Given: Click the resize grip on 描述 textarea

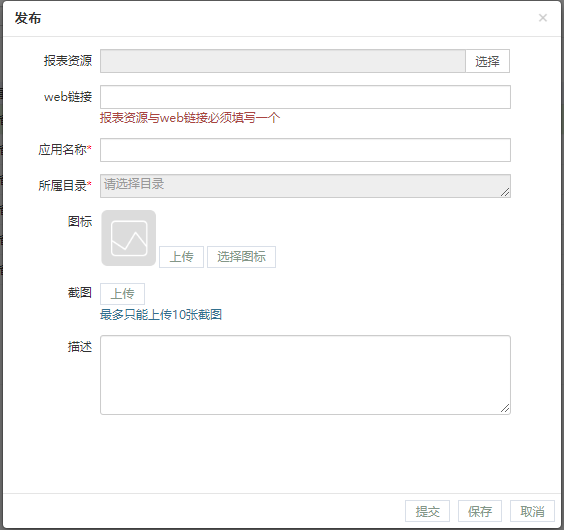Looking at the screenshot, I should point(505,408).
